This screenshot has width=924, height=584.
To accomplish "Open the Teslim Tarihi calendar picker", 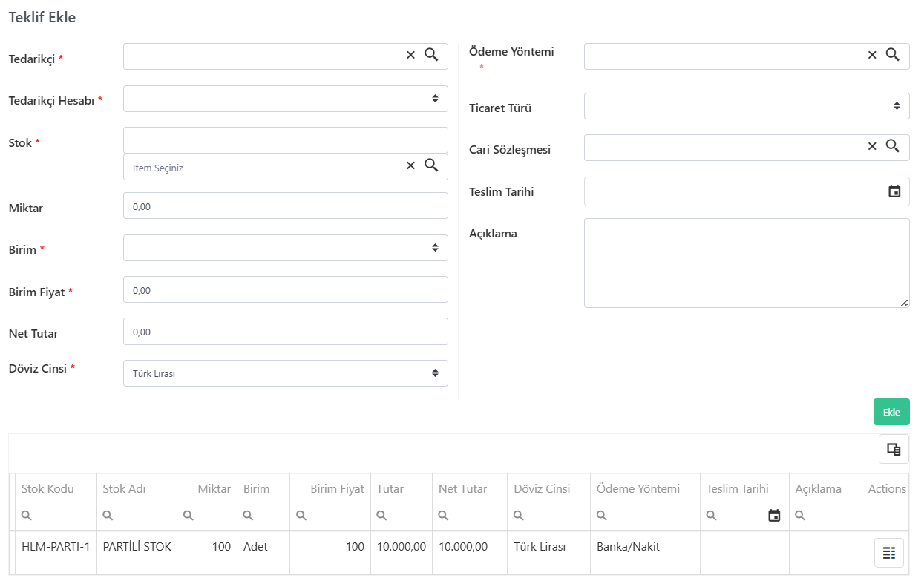I will tap(894, 191).
